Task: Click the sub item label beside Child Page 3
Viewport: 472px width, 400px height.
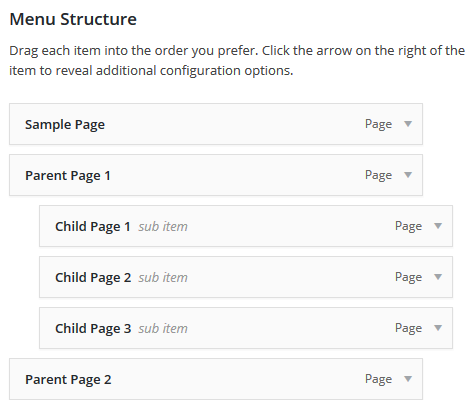Action: [163, 329]
